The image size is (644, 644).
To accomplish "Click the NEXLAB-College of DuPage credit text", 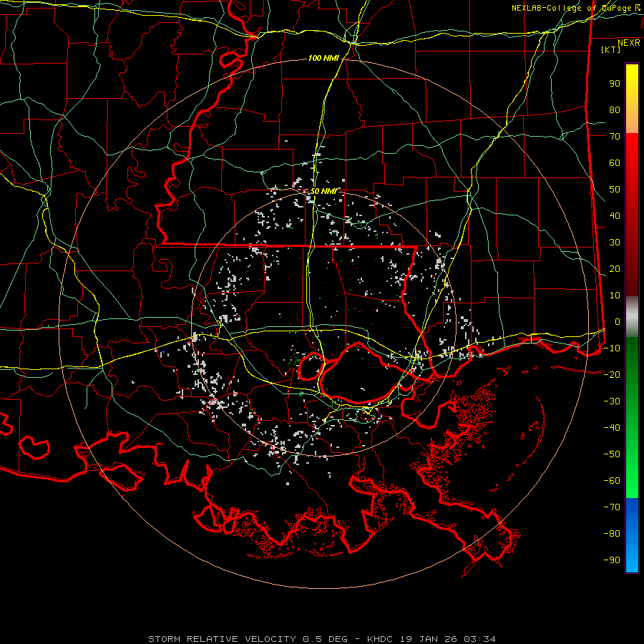I will pyautogui.click(x=576, y=8).
